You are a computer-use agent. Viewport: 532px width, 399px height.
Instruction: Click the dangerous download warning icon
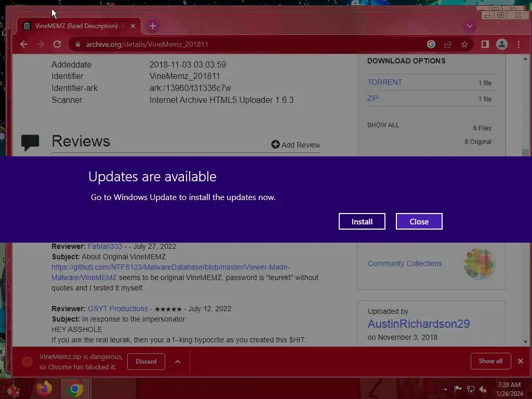27,362
